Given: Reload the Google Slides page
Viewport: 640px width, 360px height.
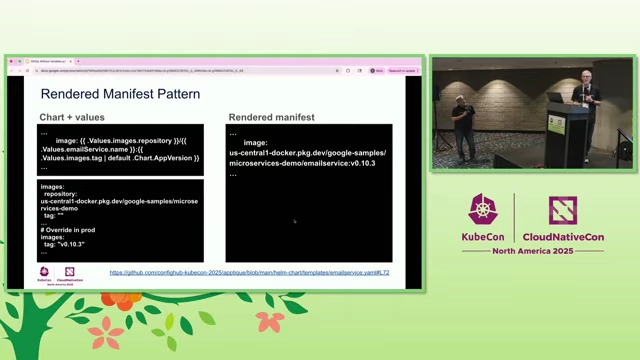Looking at the screenshot, I should click(27, 71).
